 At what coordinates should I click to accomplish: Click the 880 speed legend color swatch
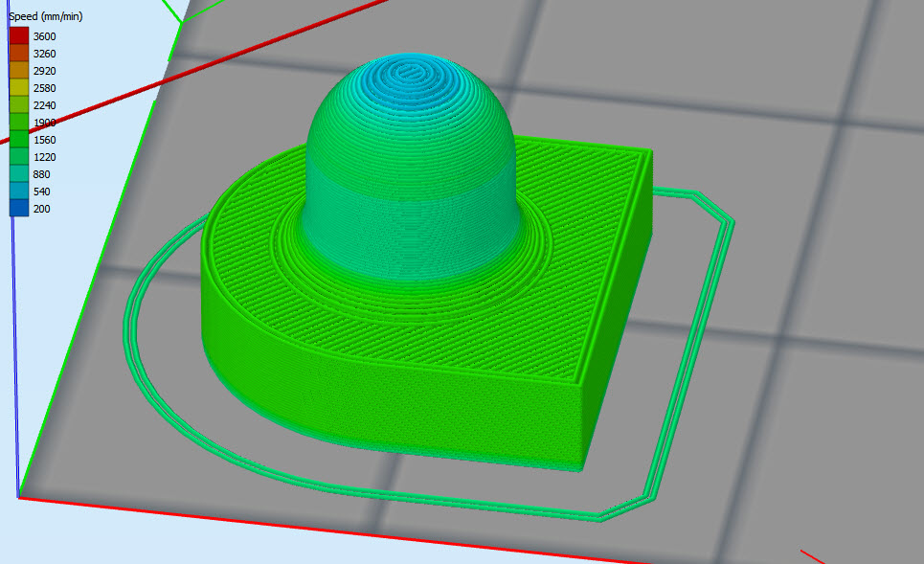click(19, 174)
